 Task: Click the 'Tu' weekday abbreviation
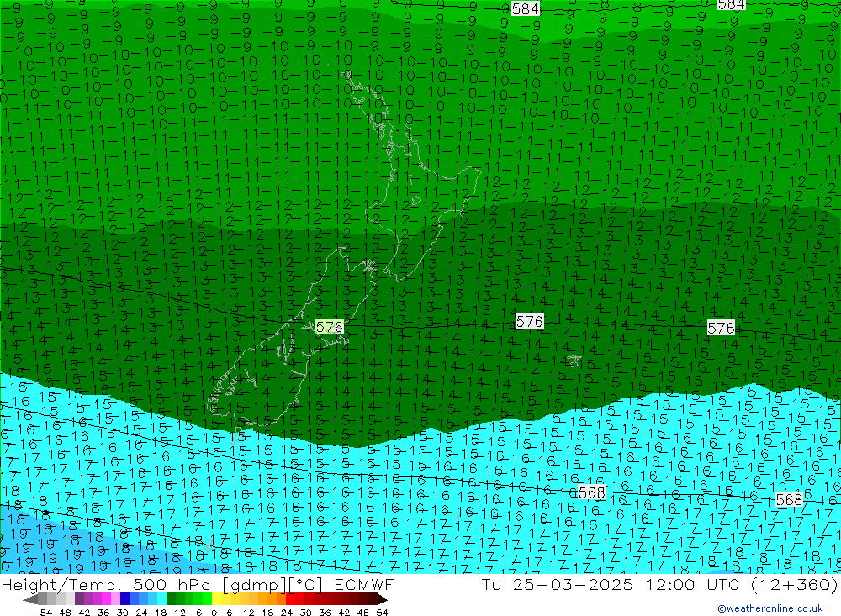pos(491,584)
